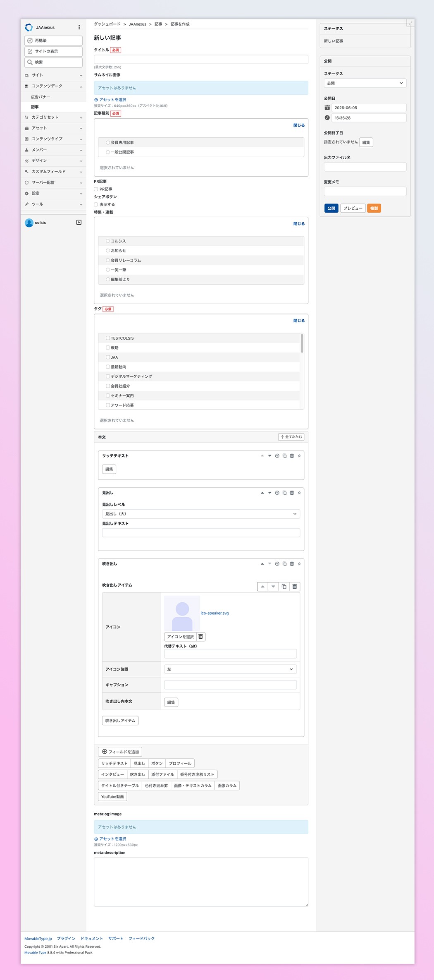Add a block after the 見出し block
This screenshot has height=980, width=434.
tap(277, 493)
